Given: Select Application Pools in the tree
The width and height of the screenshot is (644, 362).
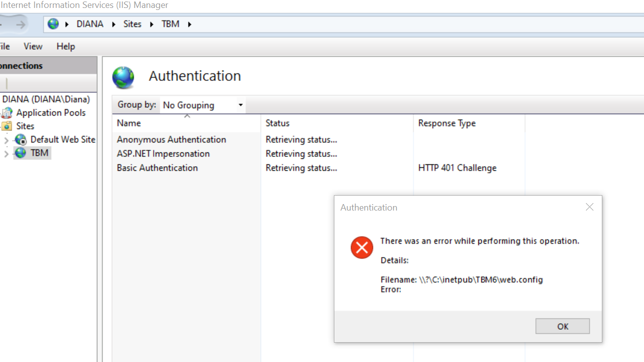Looking at the screenshot, I should click(x=51, y=113).
